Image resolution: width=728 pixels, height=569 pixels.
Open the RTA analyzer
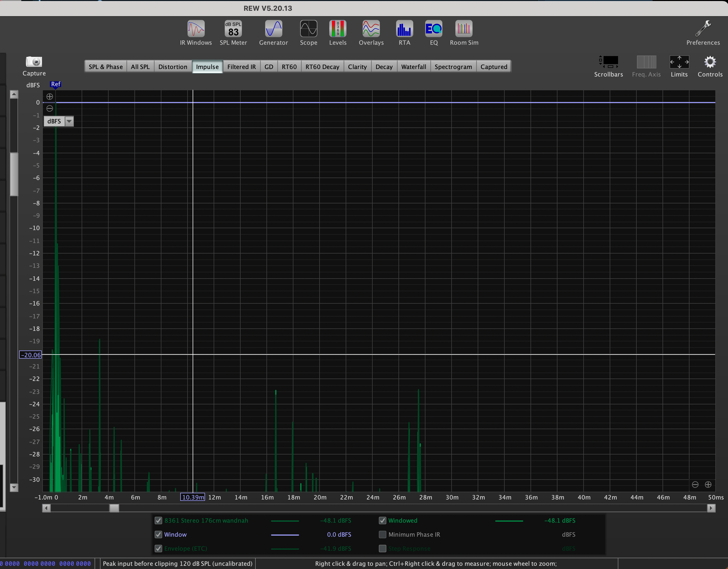coord(404,29)
